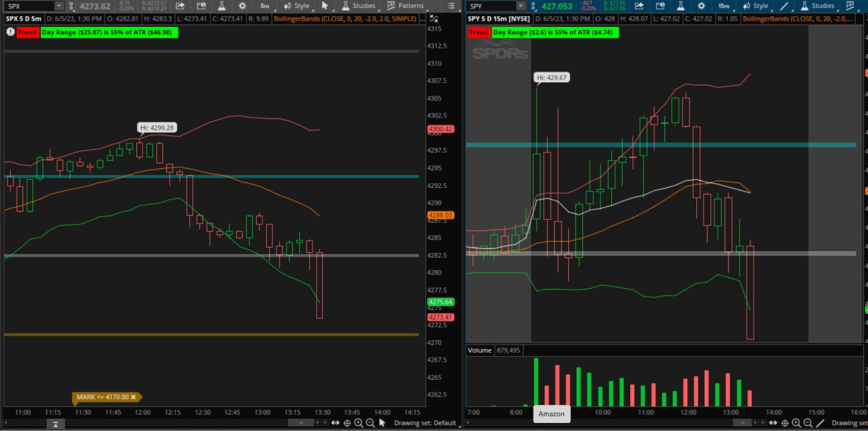
Task: Select the pointer tool in SPX chart footer
Action: [382, 423]
